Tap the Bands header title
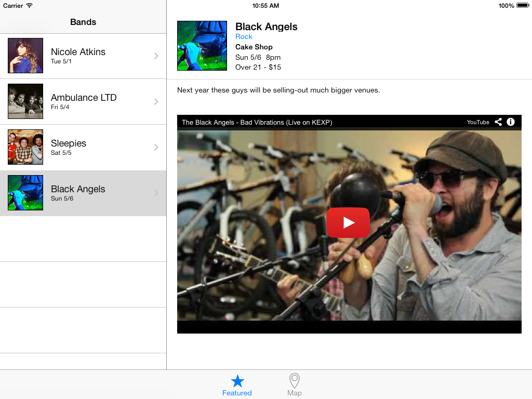This screenshot has width=532, height=399. [x=83, y=22]
